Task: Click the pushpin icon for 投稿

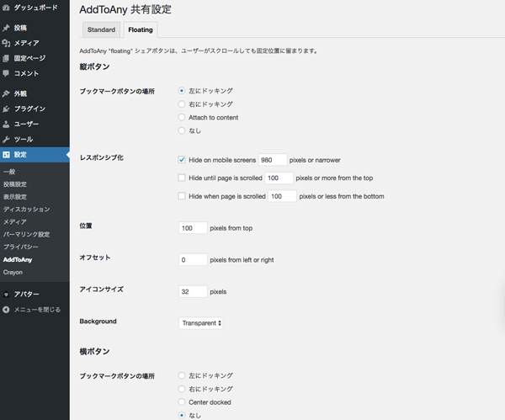Action: [6, 28]
